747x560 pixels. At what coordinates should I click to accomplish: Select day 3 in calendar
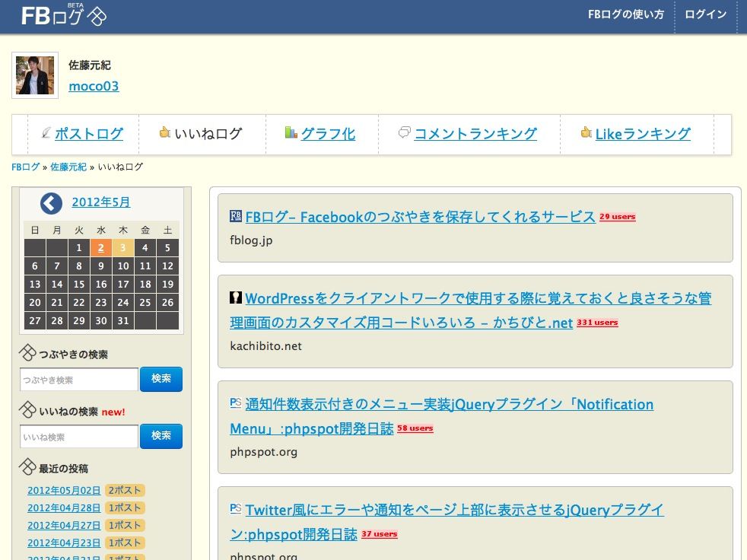point(123,248)
